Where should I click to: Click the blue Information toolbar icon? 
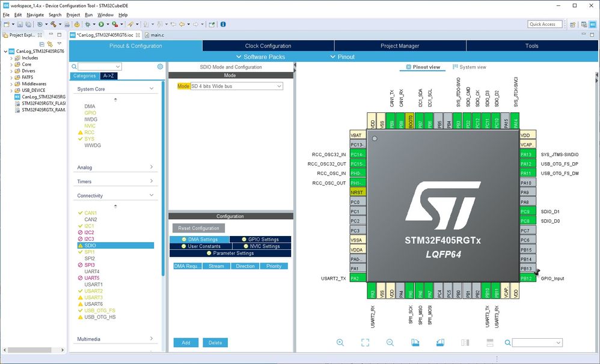click(223, 24)
